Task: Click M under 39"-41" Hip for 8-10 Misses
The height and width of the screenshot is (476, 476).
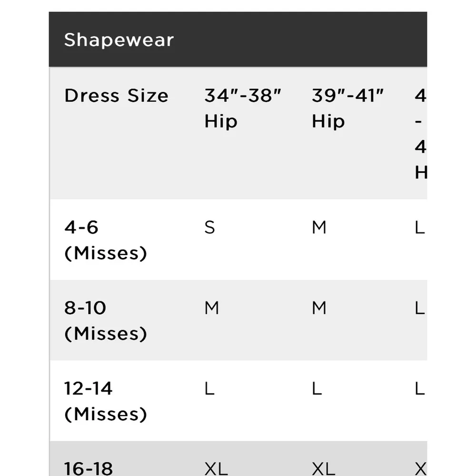Action: [x=319, y=308]
